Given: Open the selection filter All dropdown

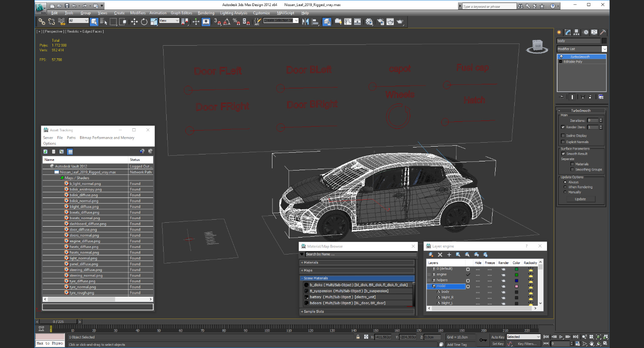Looking at the screenshot, I should tap(78, 20).
